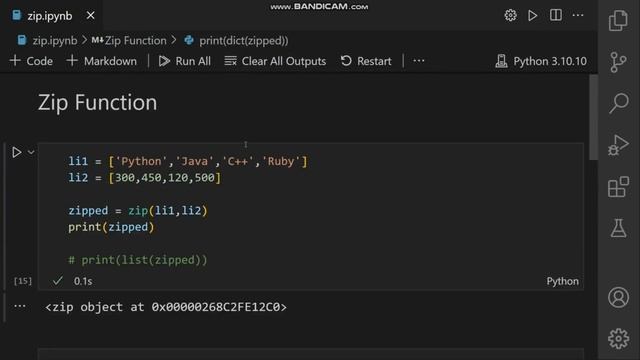This screenshot has width=640, height=360.
Task: Close the zip.ipynb tab
Action: click(91, 16)
